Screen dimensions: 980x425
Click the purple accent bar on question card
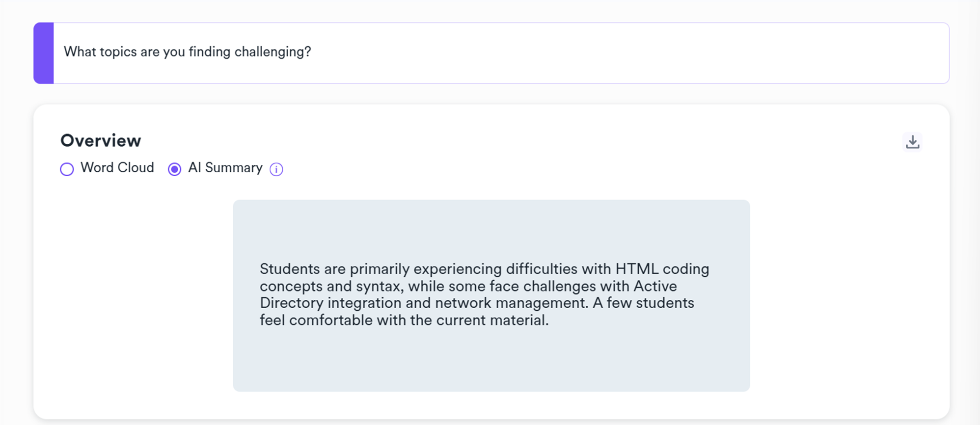44,53
